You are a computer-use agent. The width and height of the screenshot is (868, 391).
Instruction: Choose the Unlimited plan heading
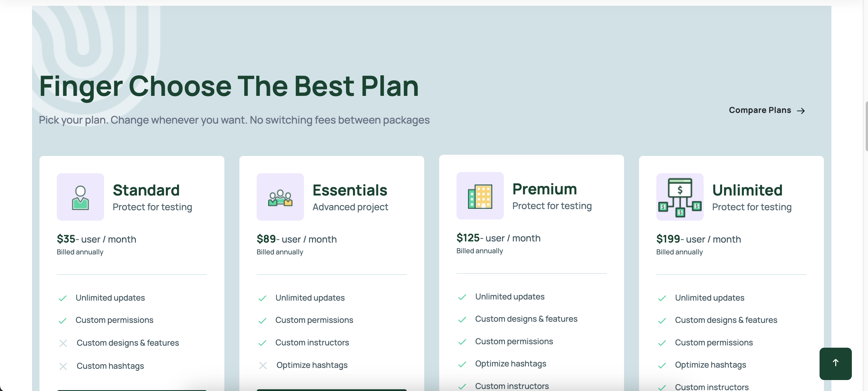tap(747, 190)
